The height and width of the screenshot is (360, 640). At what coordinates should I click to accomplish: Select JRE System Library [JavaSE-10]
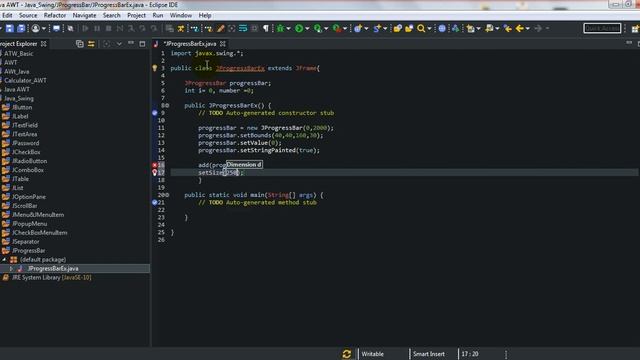pyautogui.click(x=51, y=278)
